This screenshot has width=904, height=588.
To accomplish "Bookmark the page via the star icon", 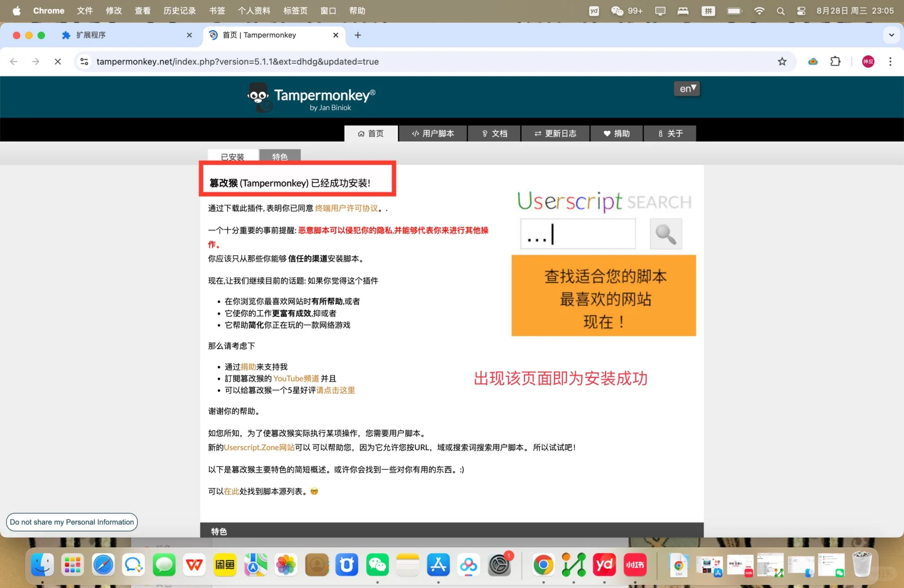I will (783, 62).
